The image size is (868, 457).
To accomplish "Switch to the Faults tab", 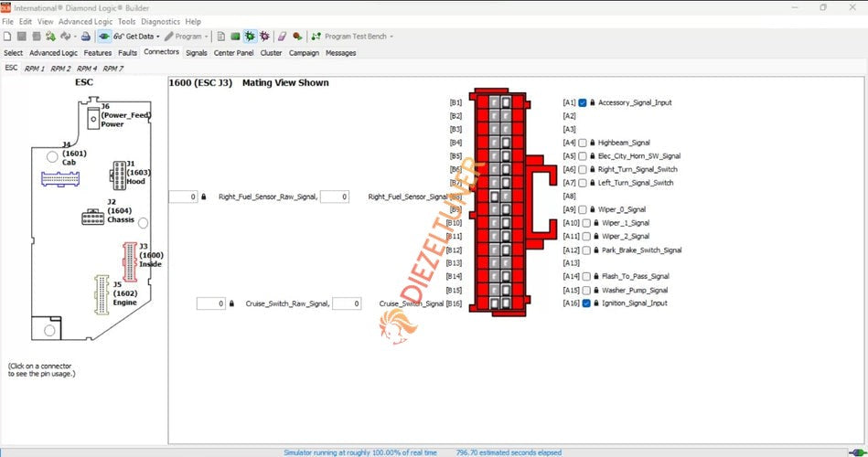I will (x=127, y=53).
